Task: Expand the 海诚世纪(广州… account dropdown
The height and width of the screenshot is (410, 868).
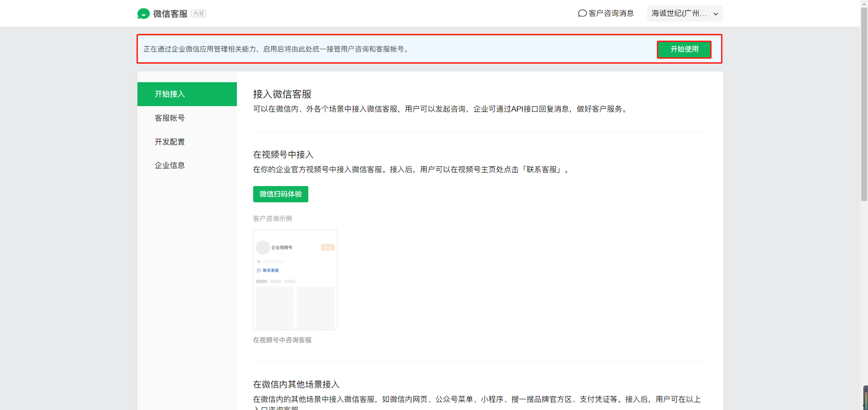Action: [684, 14]
